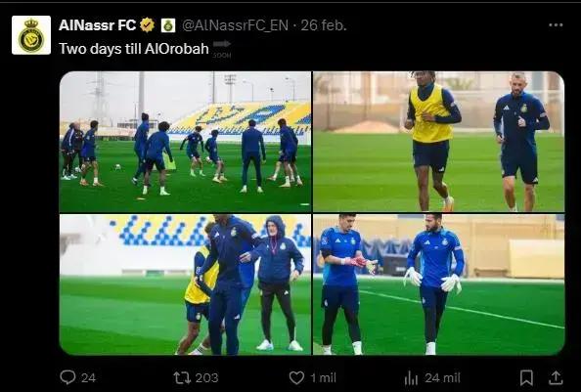Viewport: 581px width, 392px height.
Task: Bookmark this AlNassr post
Action: pos(526,378)
